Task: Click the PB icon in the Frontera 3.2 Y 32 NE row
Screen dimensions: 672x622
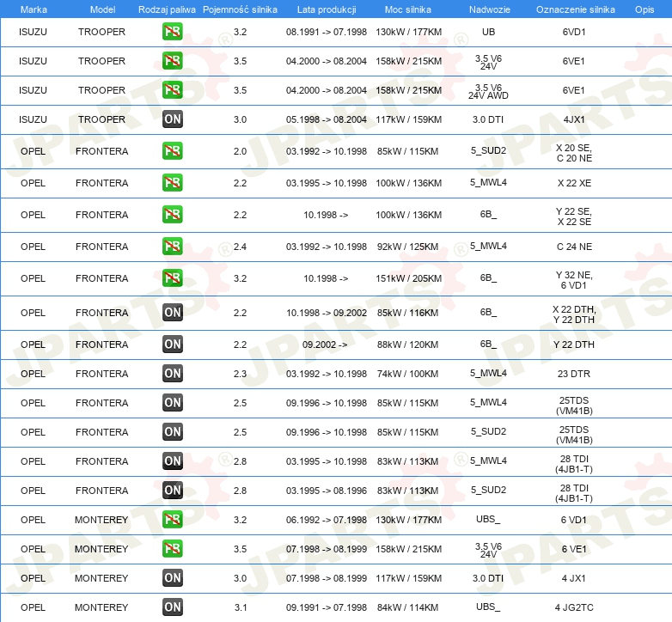Action: [x=173, y=277]
